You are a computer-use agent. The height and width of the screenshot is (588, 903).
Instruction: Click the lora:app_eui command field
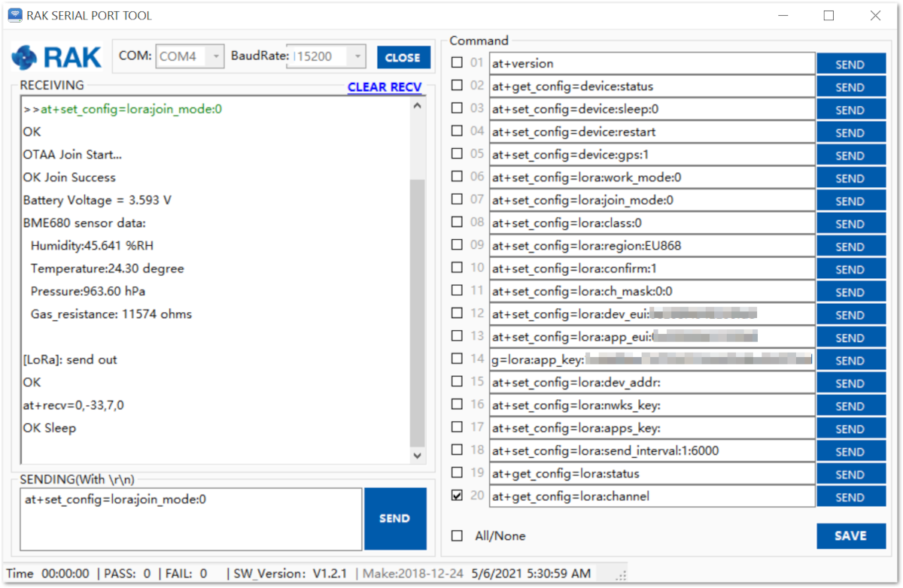pyautogui.click(x=652, y=337)
